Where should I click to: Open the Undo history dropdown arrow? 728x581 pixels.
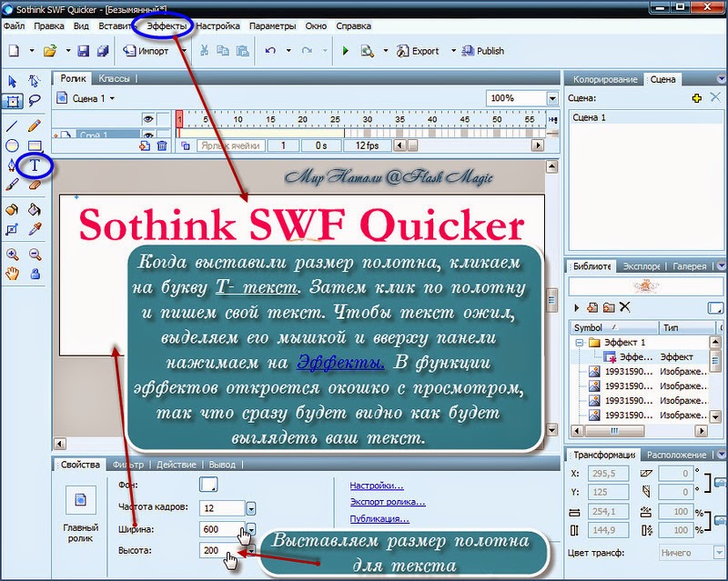click(x=288, y=51)
